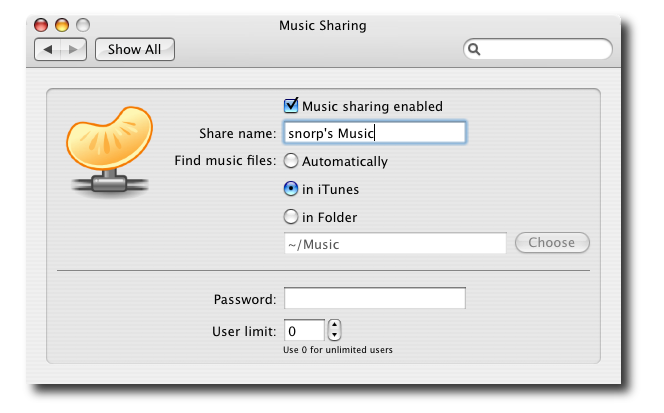Viewport: 664px width, 413px height.
Task: Click the ~/Music folder path field
Action: (x=395, y=244)
